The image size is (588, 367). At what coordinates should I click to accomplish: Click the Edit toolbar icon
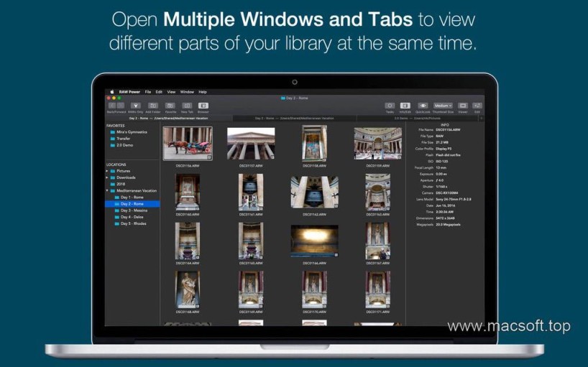point(477,106)
